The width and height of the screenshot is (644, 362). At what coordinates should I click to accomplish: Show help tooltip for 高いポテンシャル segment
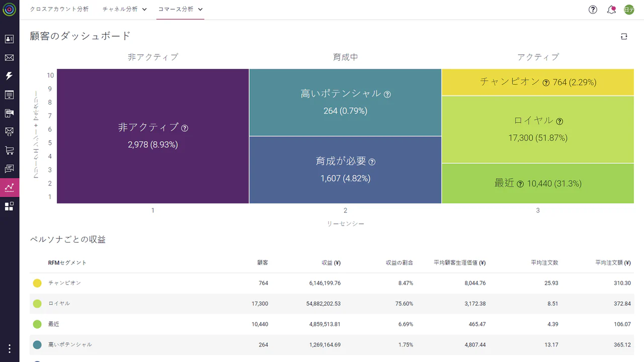click(x=387, y=94)
